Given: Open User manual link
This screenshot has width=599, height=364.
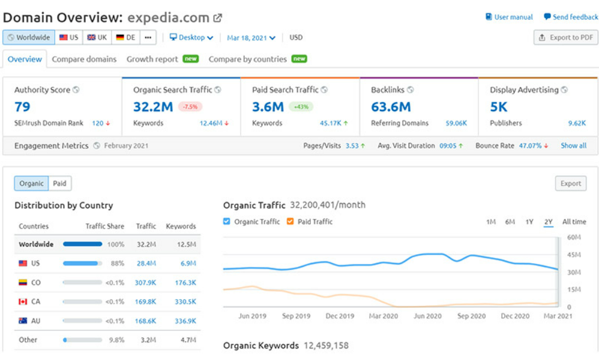Looking at the screenshot, I should 509,17.
